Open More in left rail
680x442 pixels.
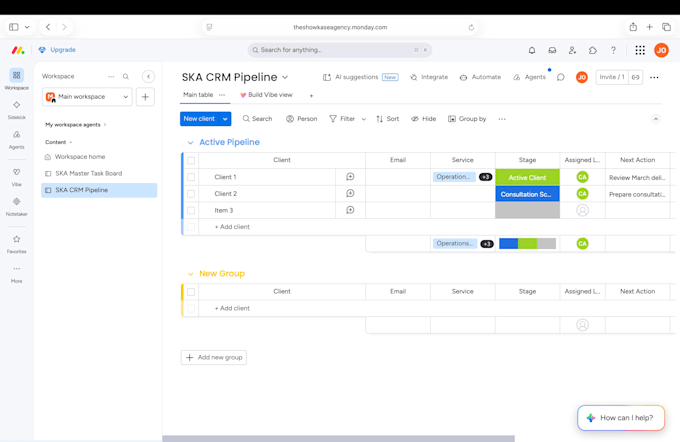coord(16,274)
